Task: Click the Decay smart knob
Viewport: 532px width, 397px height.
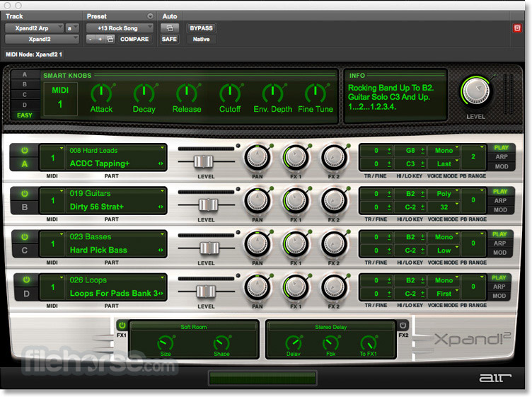Action: [144, 93]
